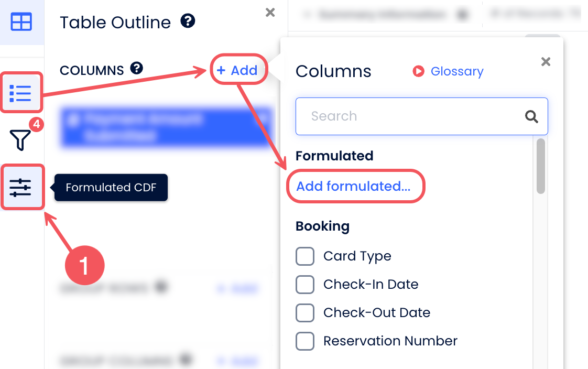Viewport: 588px width, 369px height.
Task: Click the search magnifier icon
Action: point(531,116)
